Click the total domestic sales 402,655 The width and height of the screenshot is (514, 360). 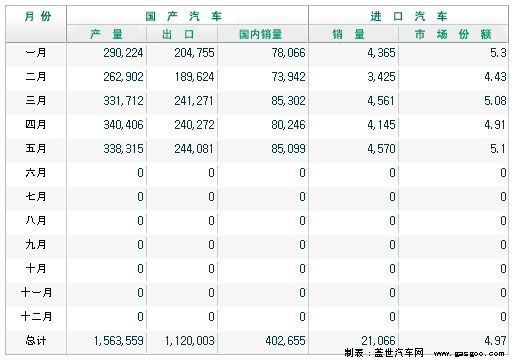285,341
